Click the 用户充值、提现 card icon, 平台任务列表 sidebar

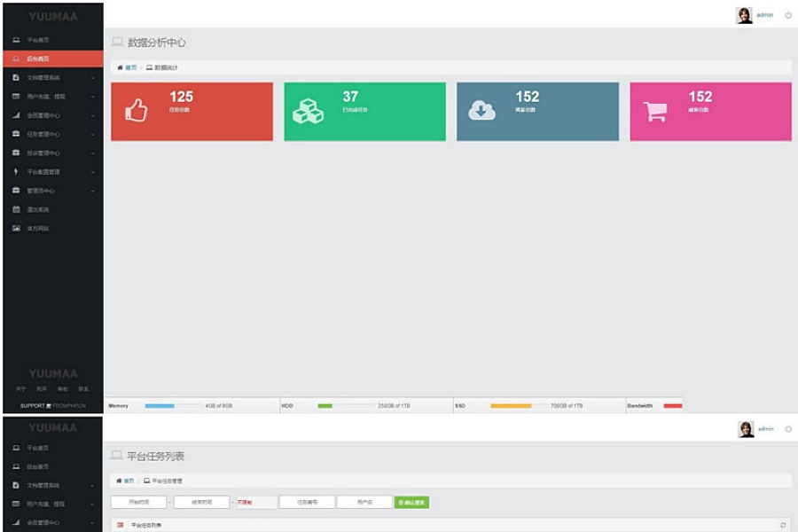pos(16,504)
